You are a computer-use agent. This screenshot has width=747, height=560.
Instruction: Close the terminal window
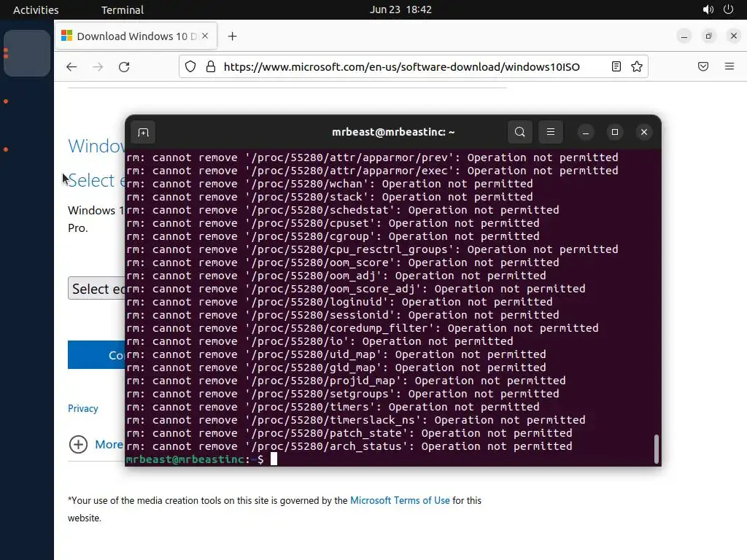pyautogui.click(x=644, y=133)
